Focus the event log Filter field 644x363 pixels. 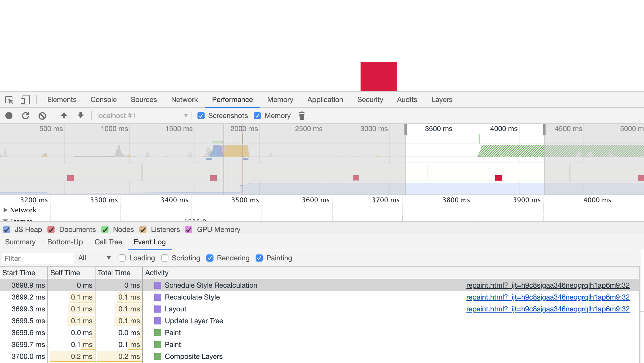tap(38, 258)
